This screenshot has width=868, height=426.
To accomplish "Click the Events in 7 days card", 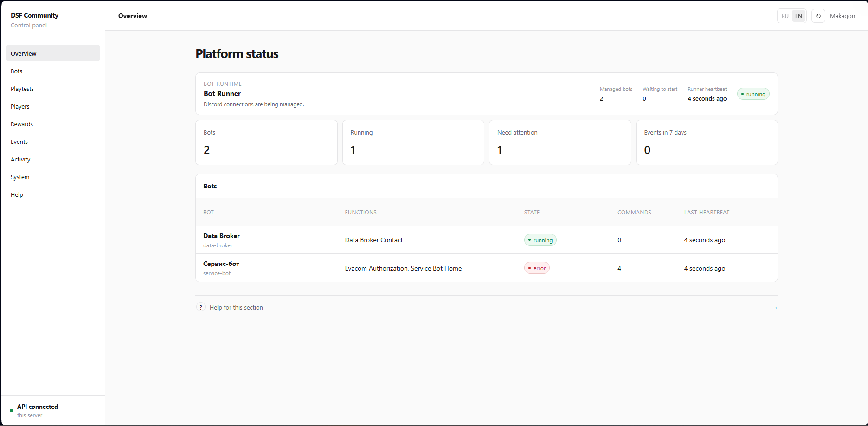I will (x=707, y=142).
